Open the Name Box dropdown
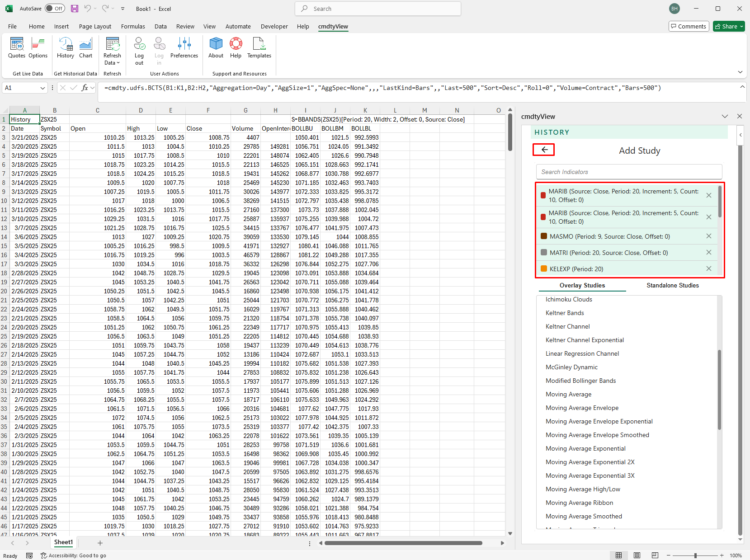The height and width of the screenshot is (560, 750). coord(42,88)
